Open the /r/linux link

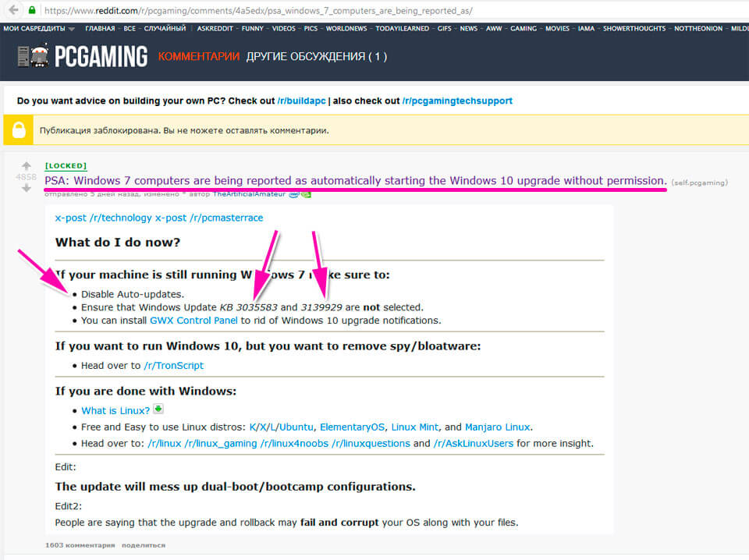[165, 444]
